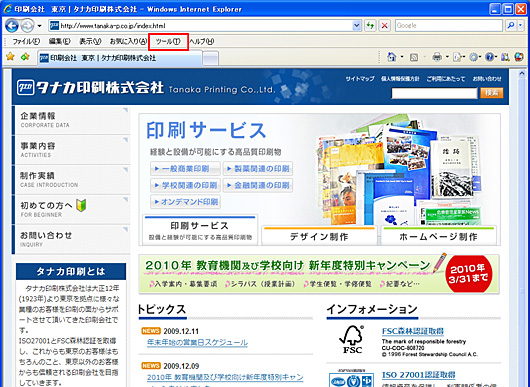Open 制作実績 CASE INTRODUCTION sidebar item
The image size is (530, 387).
(x=71, y=179)
